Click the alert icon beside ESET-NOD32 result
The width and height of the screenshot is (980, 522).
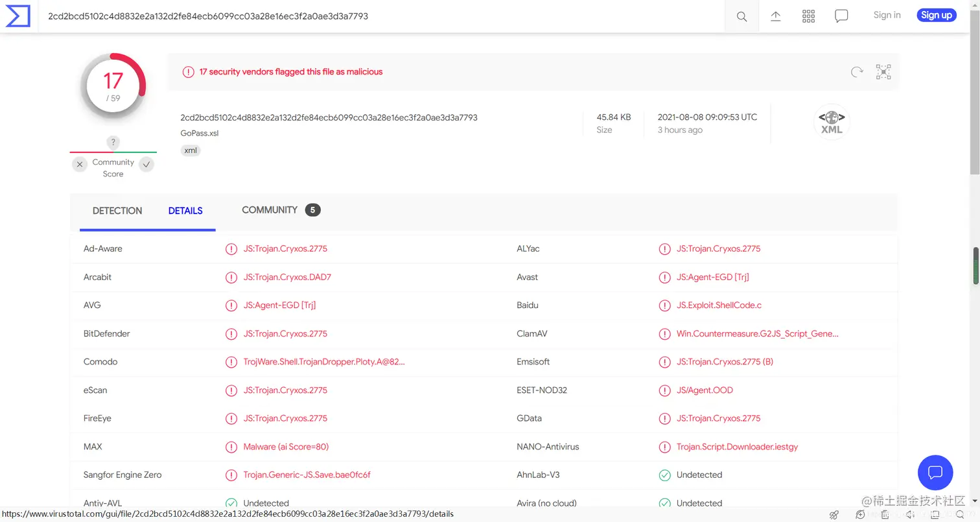(664, 390)
